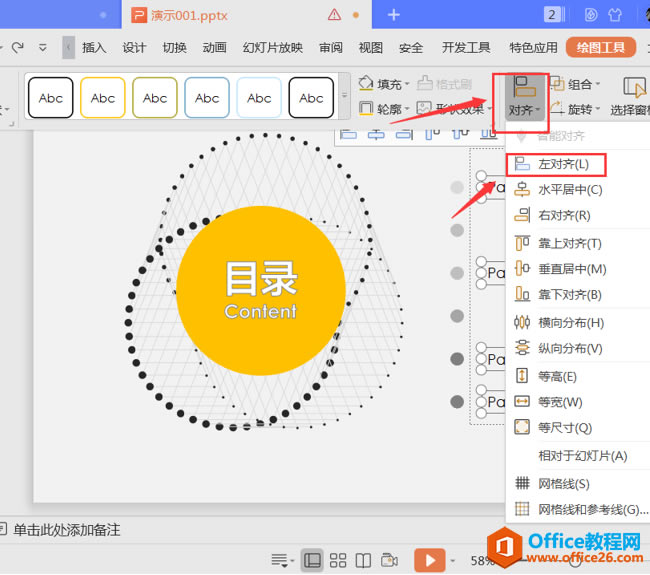This screenshot has height=575, width=650.
Task: Click floating toolbar right align icon
Action: tap(404, 134)
